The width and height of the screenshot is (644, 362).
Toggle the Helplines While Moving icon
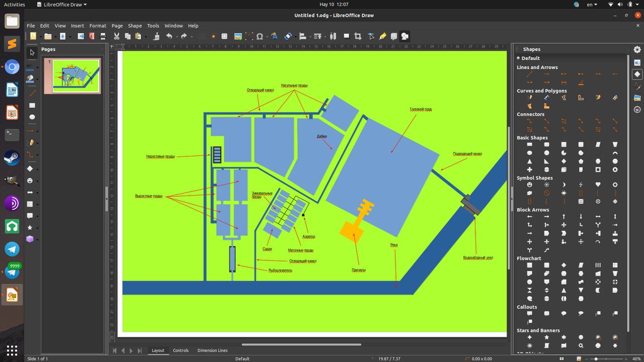(213, 36)
